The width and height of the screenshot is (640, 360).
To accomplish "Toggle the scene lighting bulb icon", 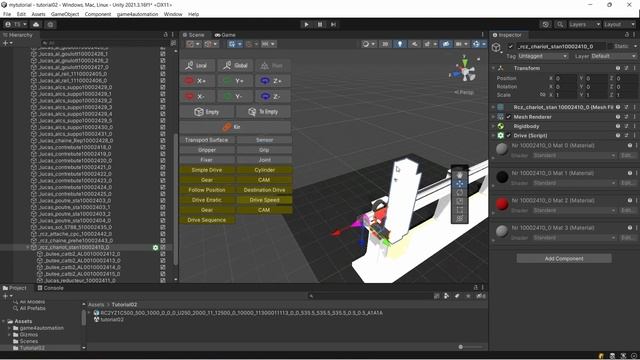I will pyautogui.click(x=400, y=44).
